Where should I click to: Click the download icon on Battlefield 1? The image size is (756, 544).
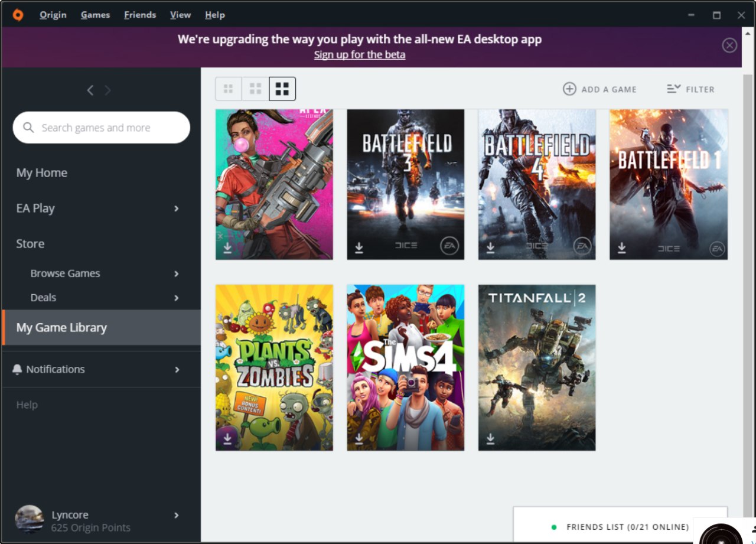tap(622, 248)
